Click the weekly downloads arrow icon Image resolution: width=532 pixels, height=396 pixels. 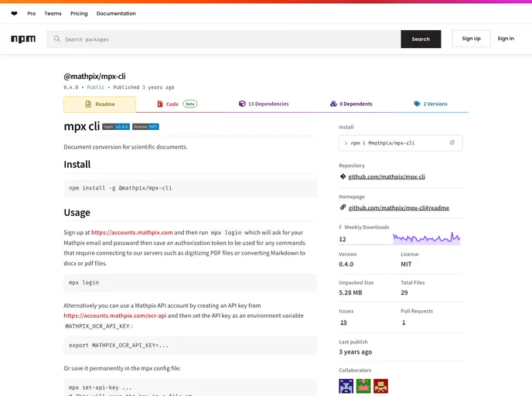(340, 227)
